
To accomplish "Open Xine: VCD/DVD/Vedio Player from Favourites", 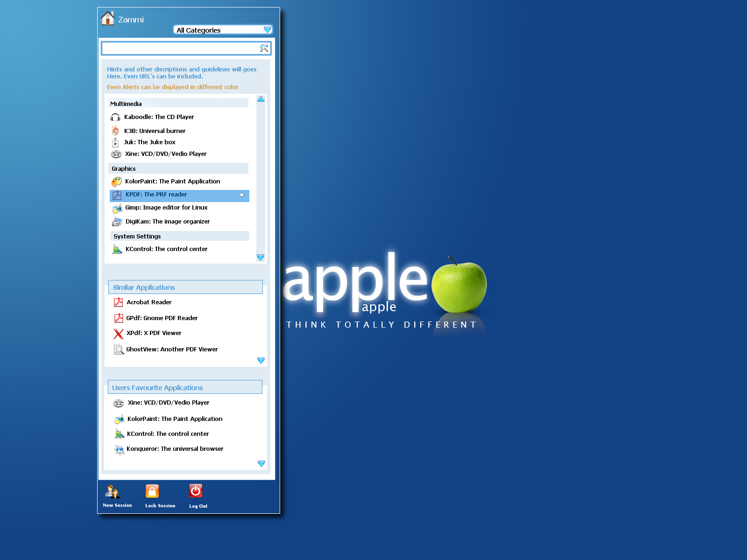I will click(x=169, y=403).
